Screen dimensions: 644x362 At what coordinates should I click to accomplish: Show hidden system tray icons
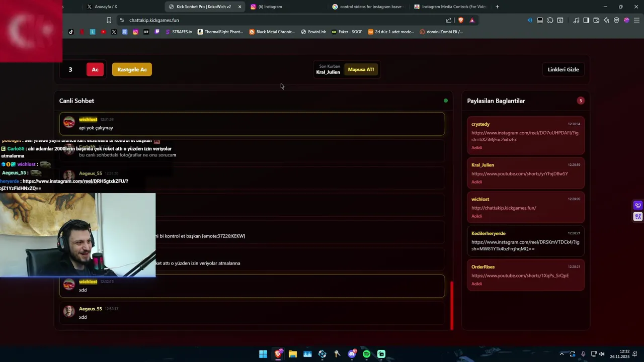[x=562, y=354]
